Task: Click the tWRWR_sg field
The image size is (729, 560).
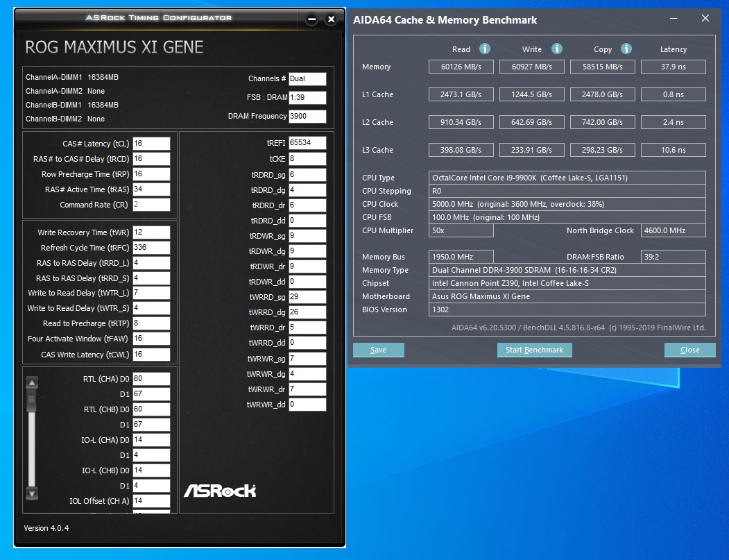Action: 307,359
